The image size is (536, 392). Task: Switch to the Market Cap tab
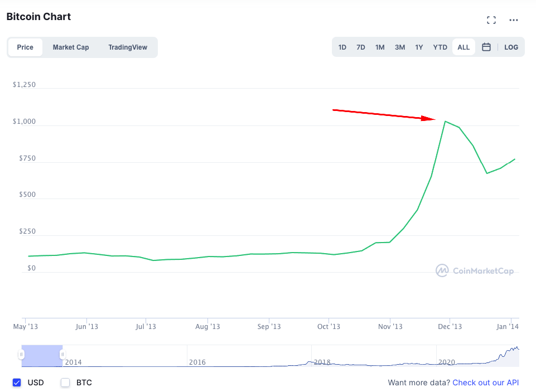coord(71,47)
